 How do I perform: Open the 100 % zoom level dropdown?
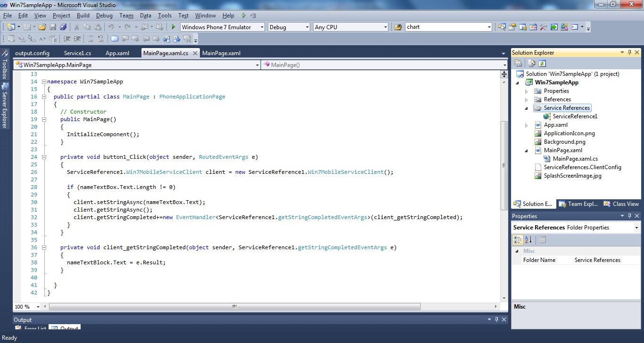point(39,307)
